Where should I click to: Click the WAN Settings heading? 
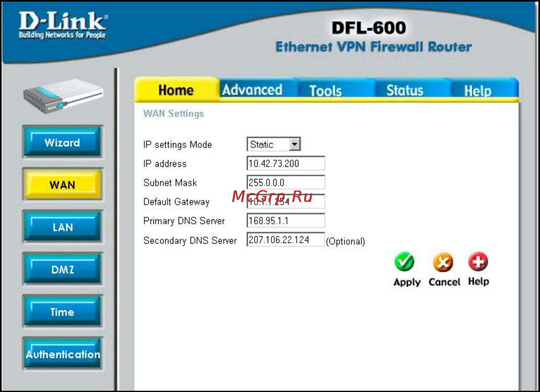pyautogui.click(x=173, y=113)
